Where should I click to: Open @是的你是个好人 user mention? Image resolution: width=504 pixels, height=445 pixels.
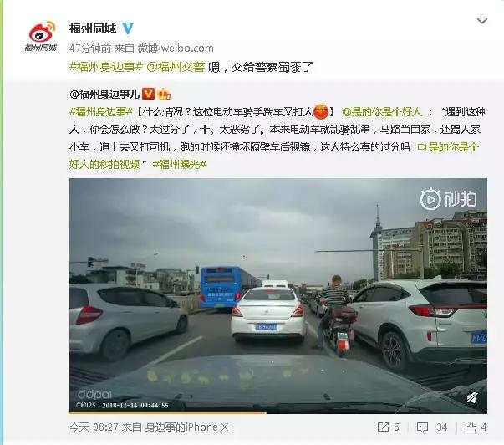click(x=382, y=112)
